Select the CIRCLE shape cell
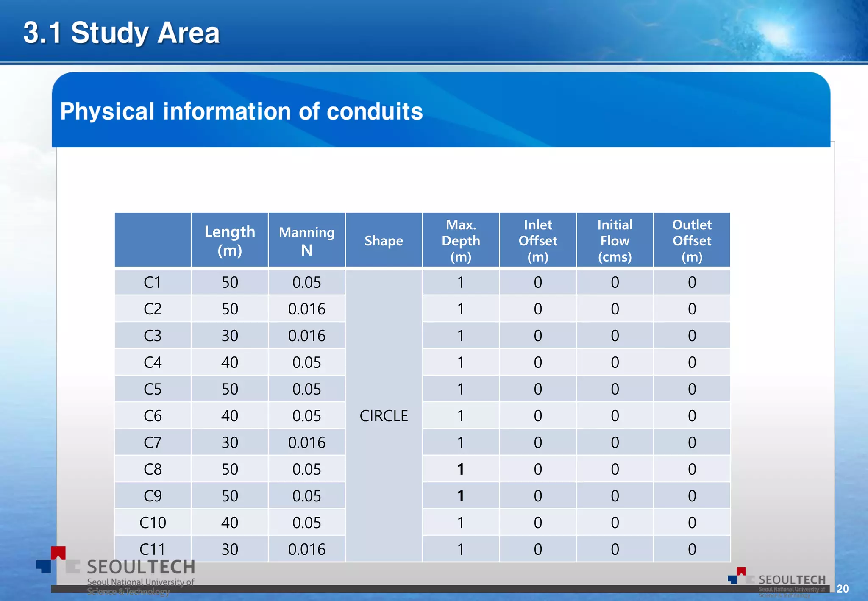Image resolution: width=868 pixels, height=601 pixels. tap(384, 416)
